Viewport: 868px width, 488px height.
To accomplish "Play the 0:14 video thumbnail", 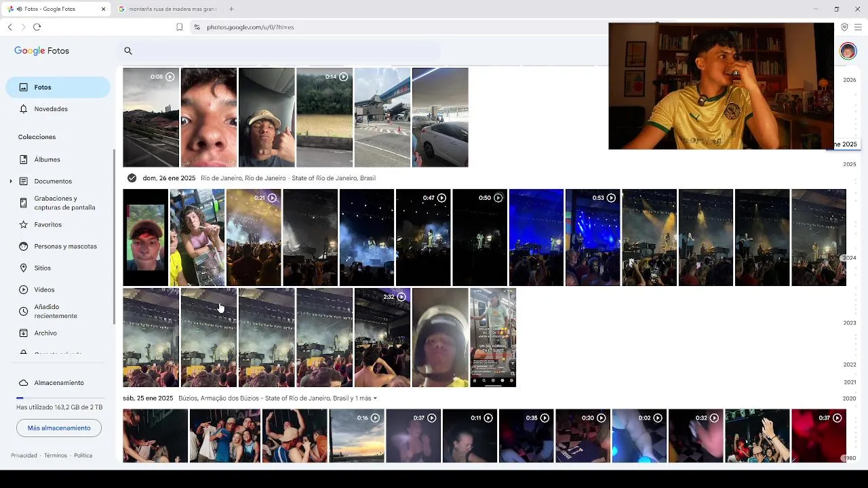I will coord(324,117).
